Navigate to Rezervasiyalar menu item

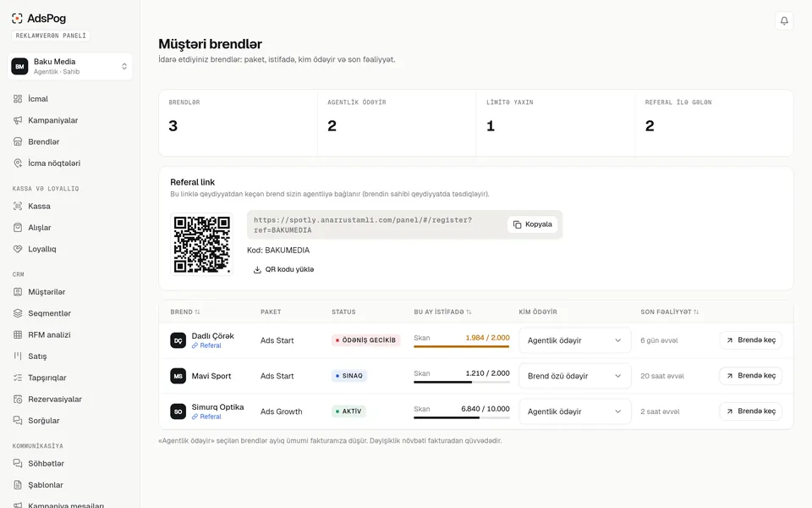(x=70, y=399)
